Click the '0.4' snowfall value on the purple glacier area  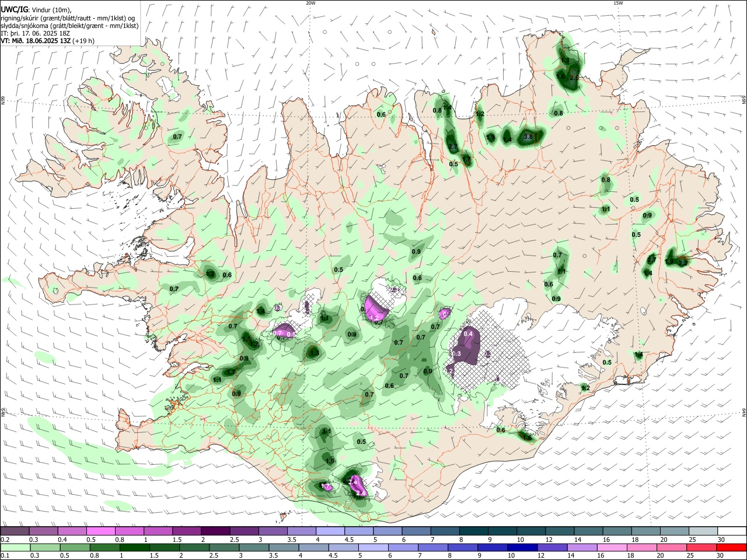pyautogui.click(x=468, y=334)
